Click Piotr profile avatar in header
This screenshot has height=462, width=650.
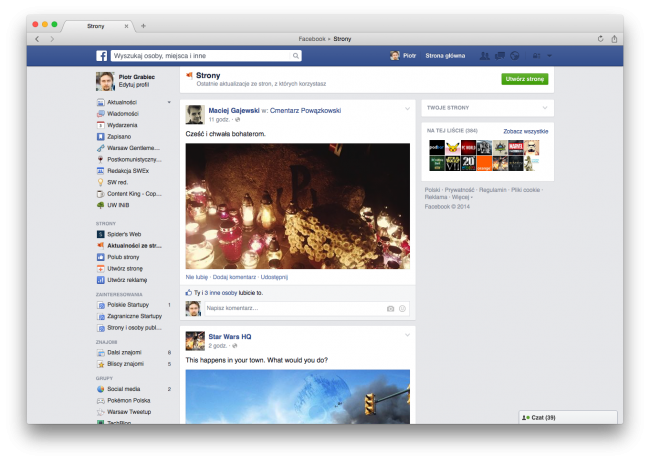point(395,56)
